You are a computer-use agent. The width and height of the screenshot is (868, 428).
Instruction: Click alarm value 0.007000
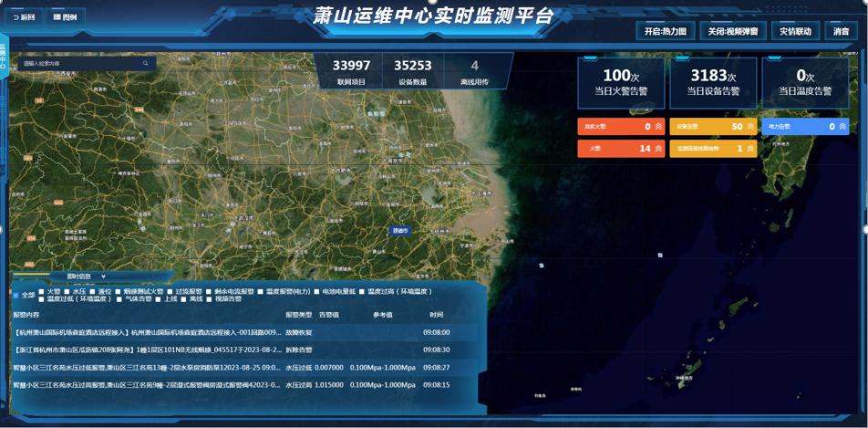click(329, 368)
